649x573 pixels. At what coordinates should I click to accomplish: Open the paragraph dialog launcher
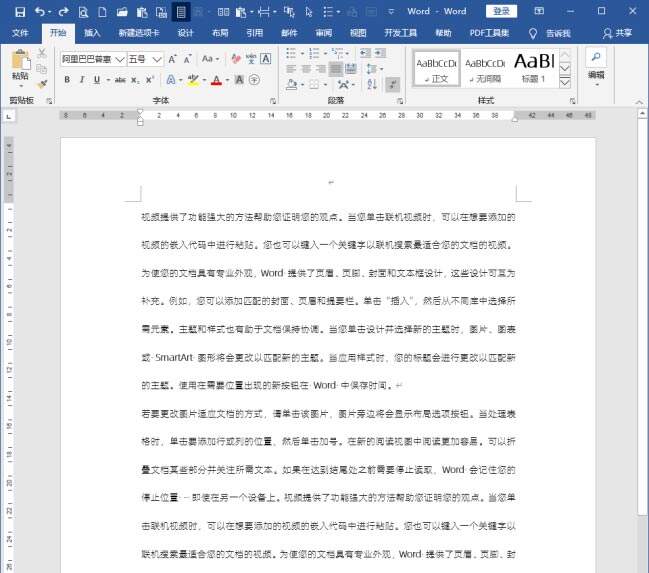(x=400, y=101)
